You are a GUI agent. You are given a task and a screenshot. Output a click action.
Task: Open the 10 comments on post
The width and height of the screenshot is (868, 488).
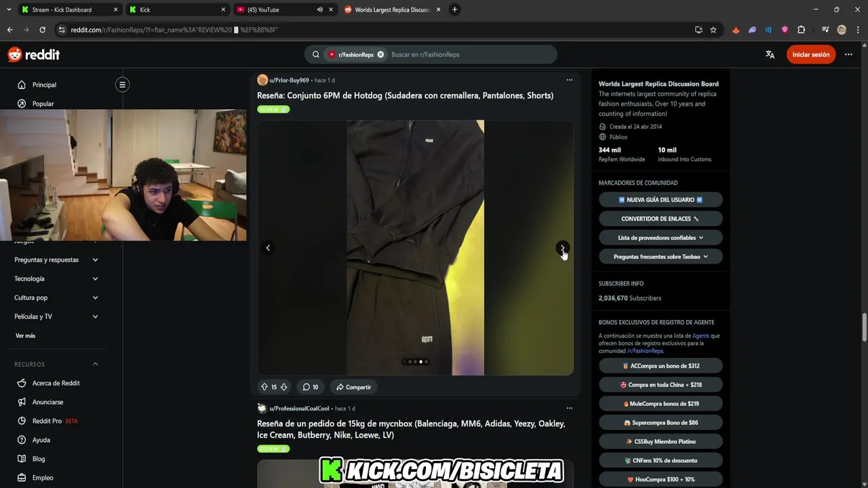(x=311, y=387)
